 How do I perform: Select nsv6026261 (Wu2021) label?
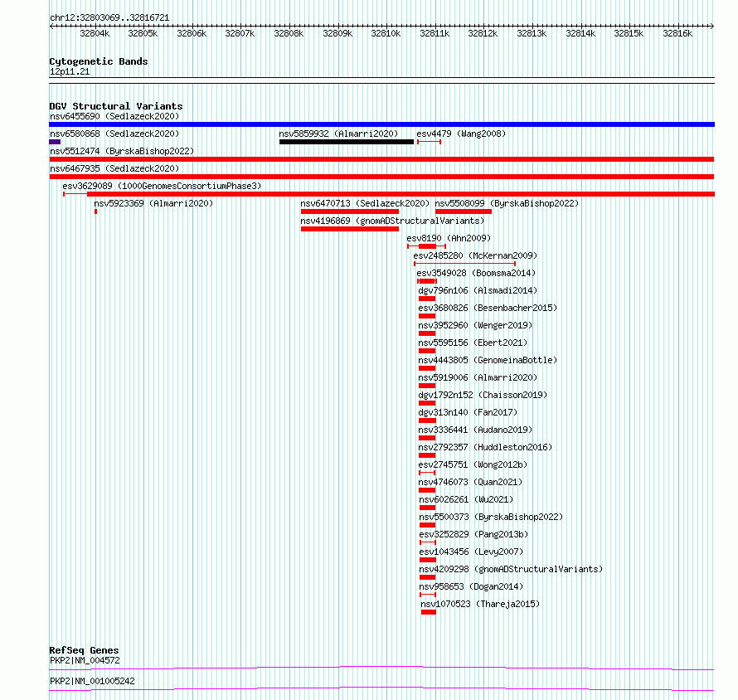click(x=466, y=499)
